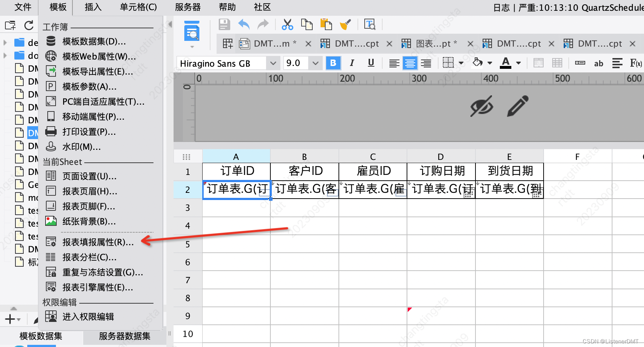Open the 插入 menu

pyautogui.click(x=93, y=7)
